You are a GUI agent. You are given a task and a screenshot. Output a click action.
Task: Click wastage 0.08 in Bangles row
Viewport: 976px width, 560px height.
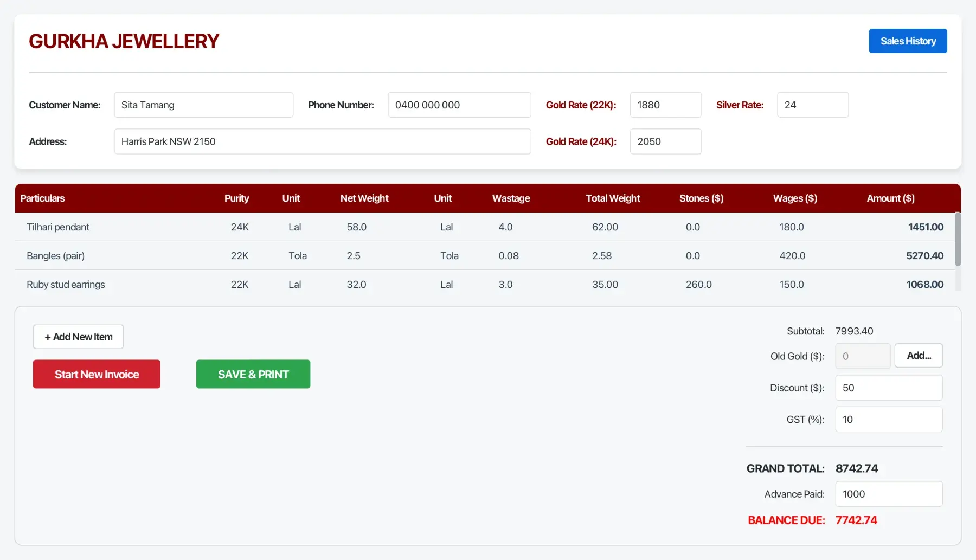[509, 256]
